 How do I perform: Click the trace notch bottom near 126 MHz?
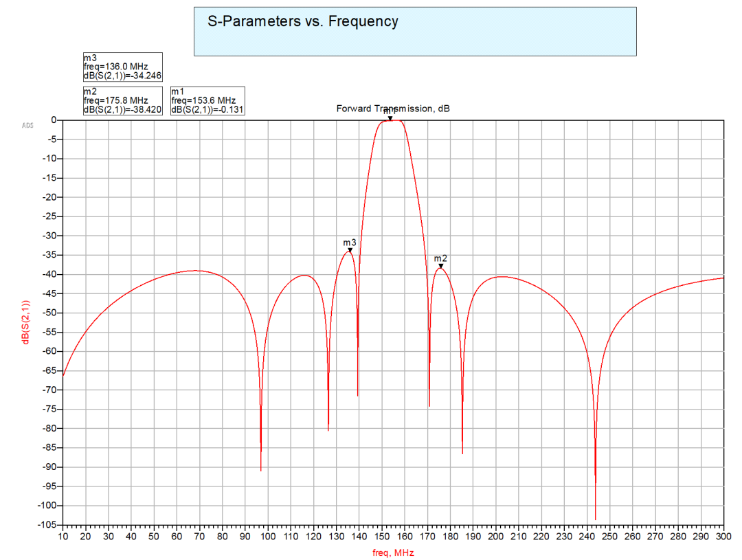(328, 429)
